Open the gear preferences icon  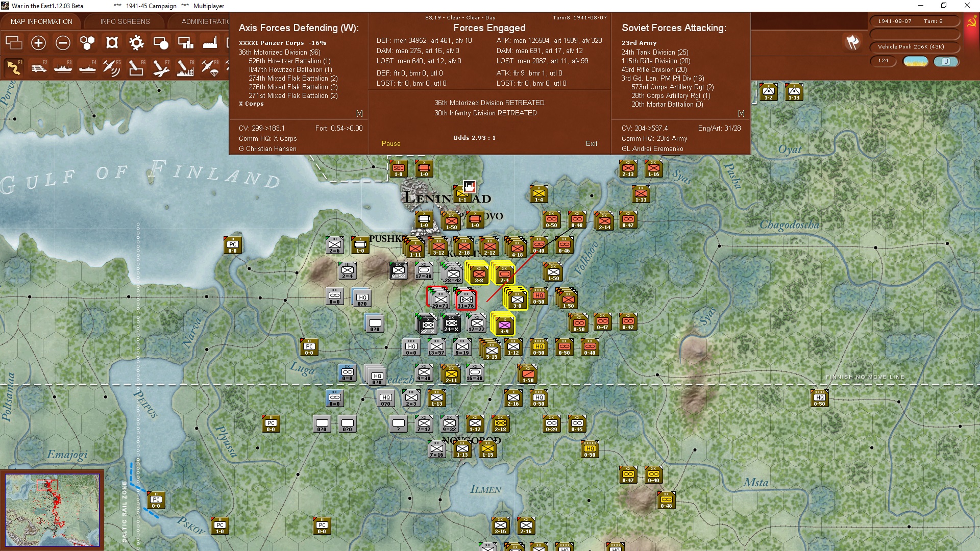point(136,43)
